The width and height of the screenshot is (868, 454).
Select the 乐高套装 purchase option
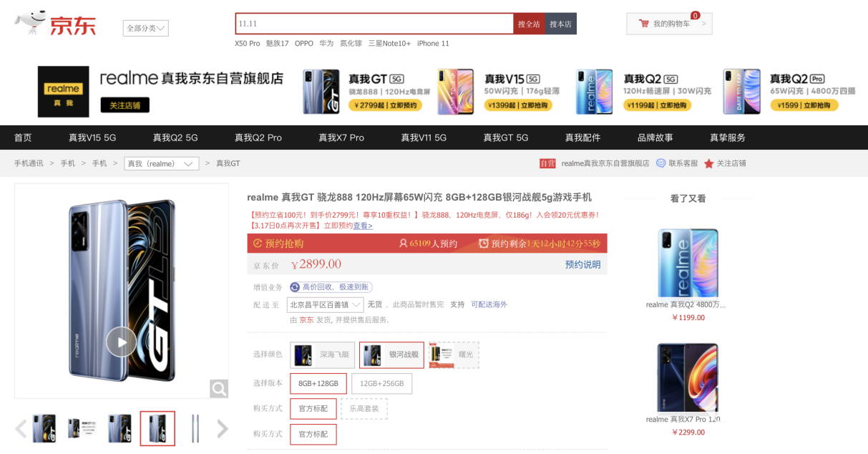(364, 409)
